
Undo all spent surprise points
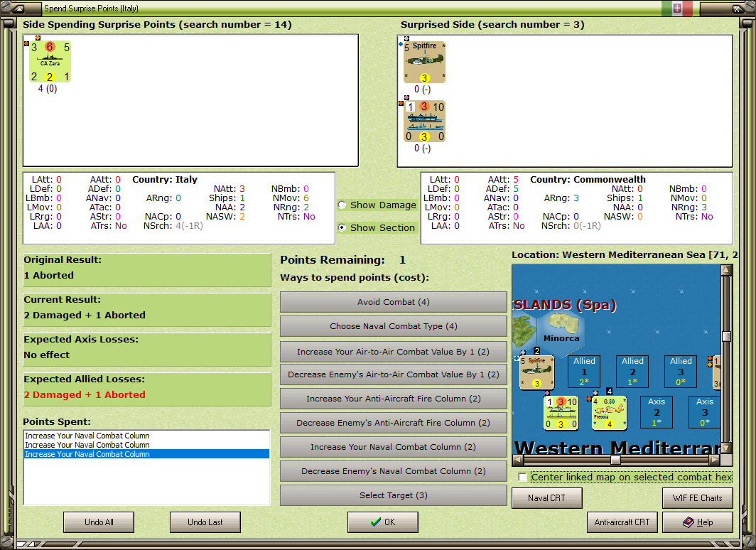[99, 522]
